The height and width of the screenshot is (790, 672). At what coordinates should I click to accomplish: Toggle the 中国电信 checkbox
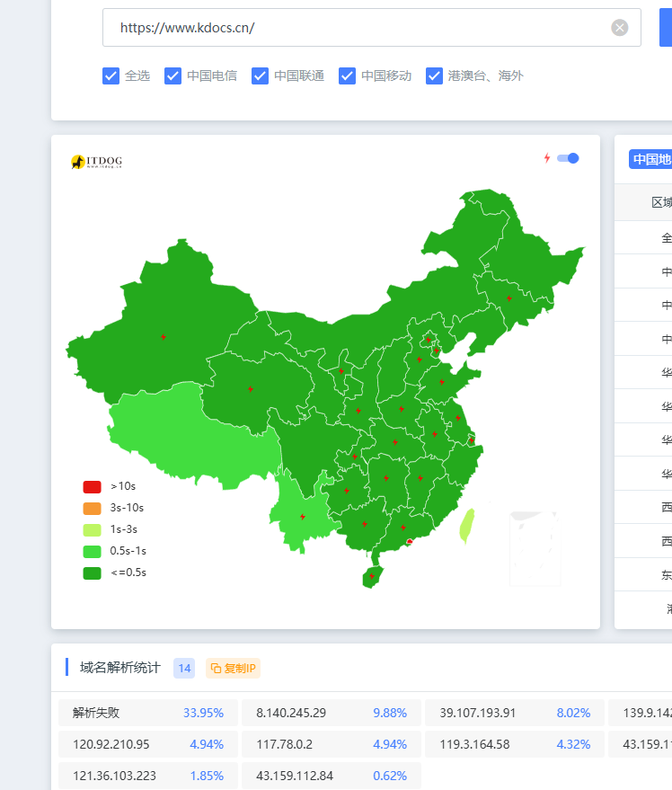173,75
